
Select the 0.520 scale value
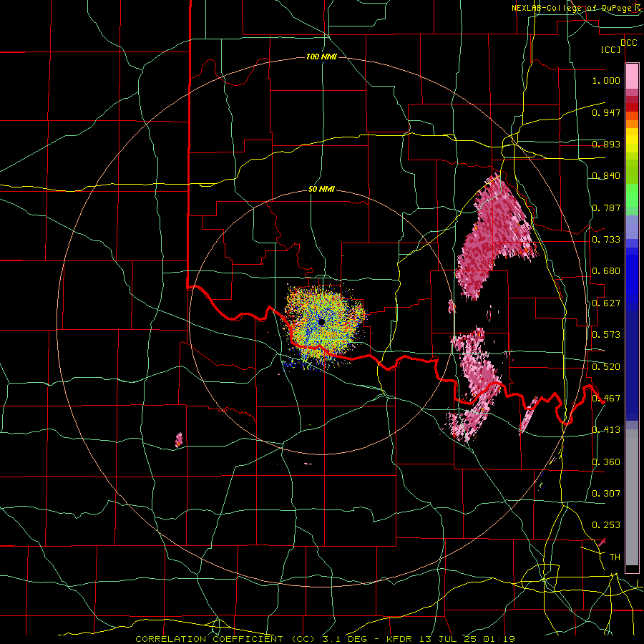coord(606,367)
